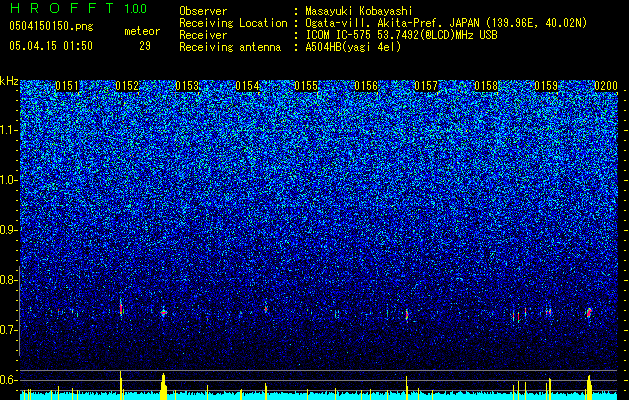Click the 0.9 frequency axis label
Viewport: 629px width, 400px height.
tap(8, 230)
